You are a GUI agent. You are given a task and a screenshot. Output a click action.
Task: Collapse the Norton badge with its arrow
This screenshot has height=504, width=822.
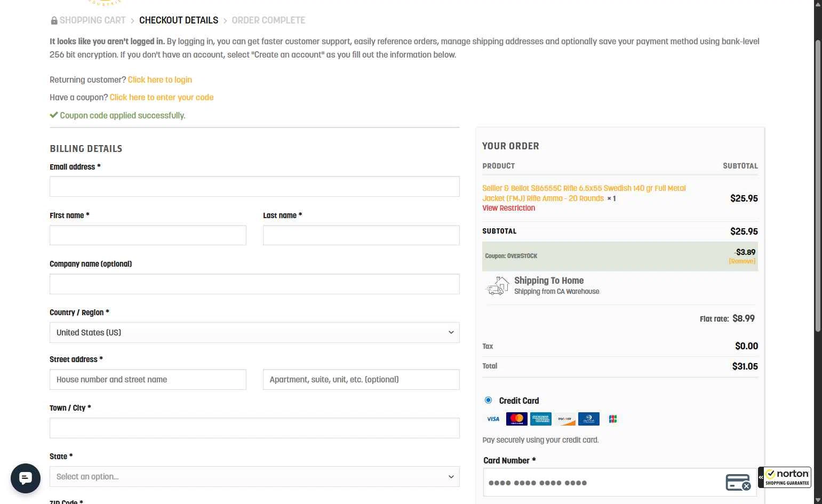tap(761, 477)
